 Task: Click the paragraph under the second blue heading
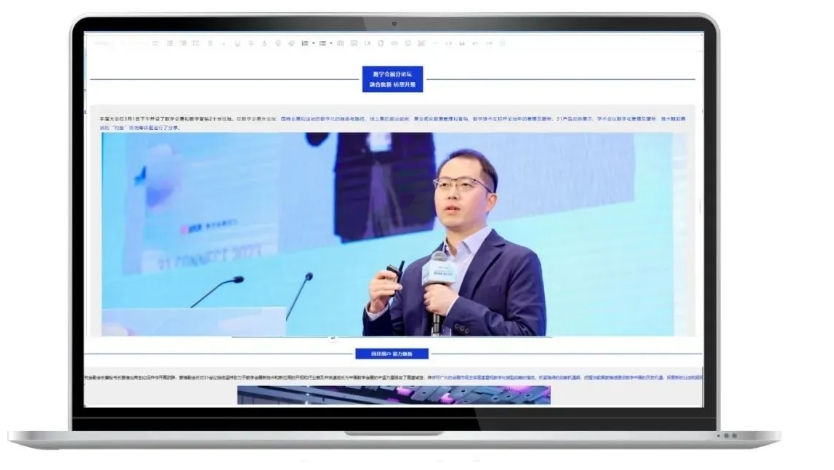[393, 377]
